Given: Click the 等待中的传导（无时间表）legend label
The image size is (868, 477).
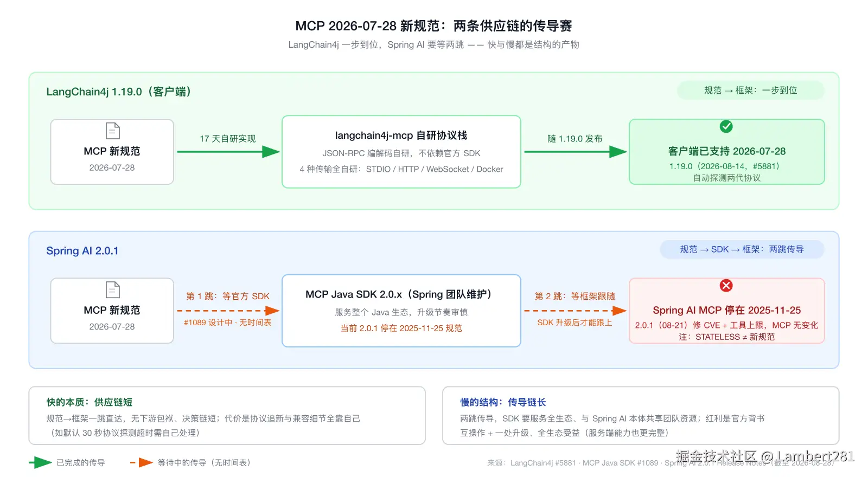Looking at the screenshot, I should pos(206,463).
